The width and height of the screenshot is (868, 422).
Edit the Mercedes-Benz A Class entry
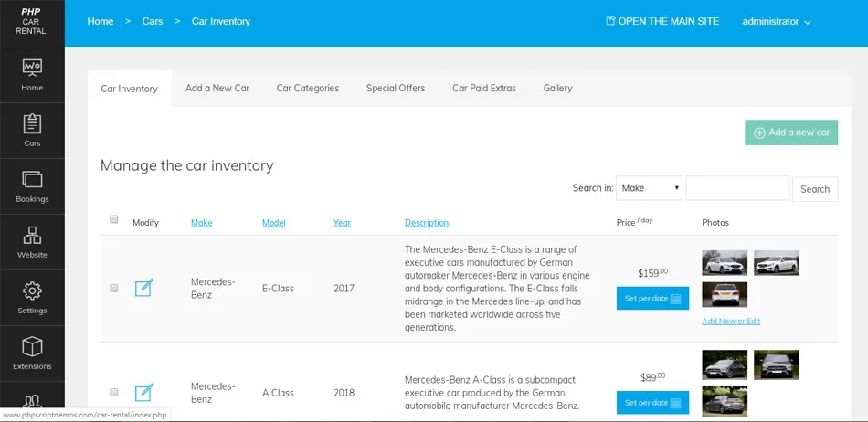(x=144, y=393)
